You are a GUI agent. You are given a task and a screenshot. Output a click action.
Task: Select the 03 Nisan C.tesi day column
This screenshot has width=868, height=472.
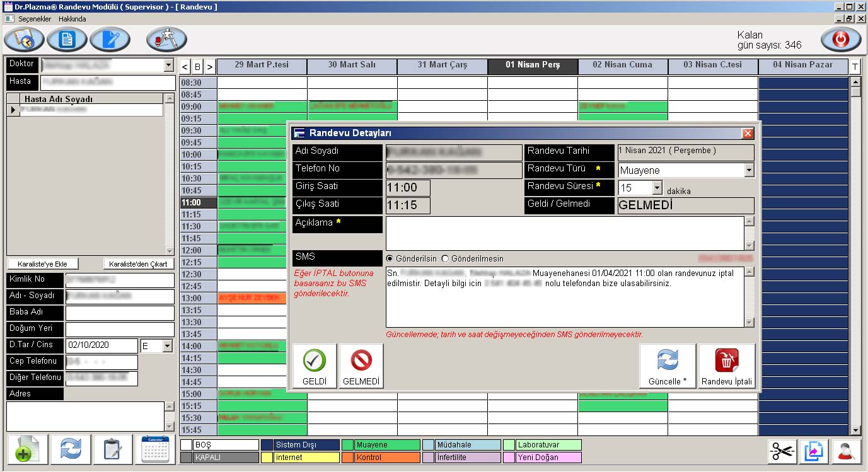(x=713, y=66)
